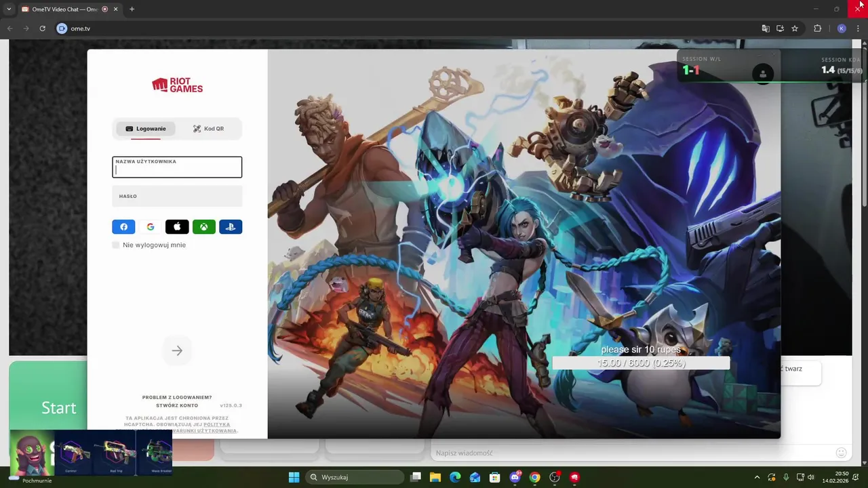Reload the page in the browser
Image resolution: width=868 pixels, height=488 pixels.
(42, 28)
